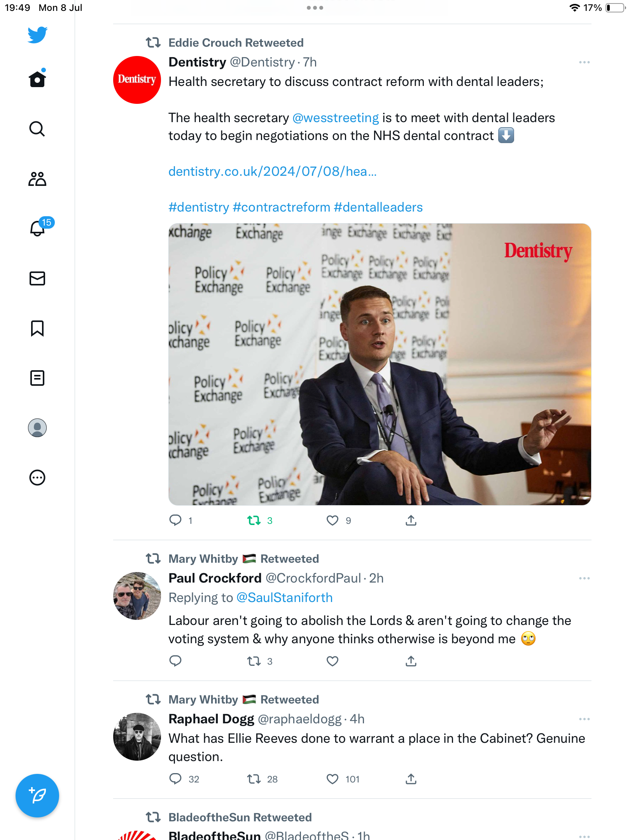Open the Communities people icon
This screenshot has height=840, width=630.
coord(37,179)
